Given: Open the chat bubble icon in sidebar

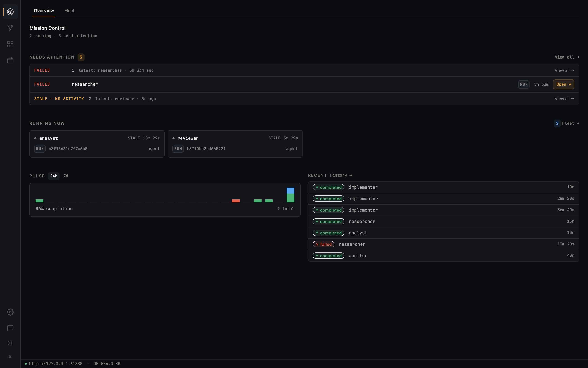Looking at the screenshot, I should pyautogui.click(x=10, y=328).
